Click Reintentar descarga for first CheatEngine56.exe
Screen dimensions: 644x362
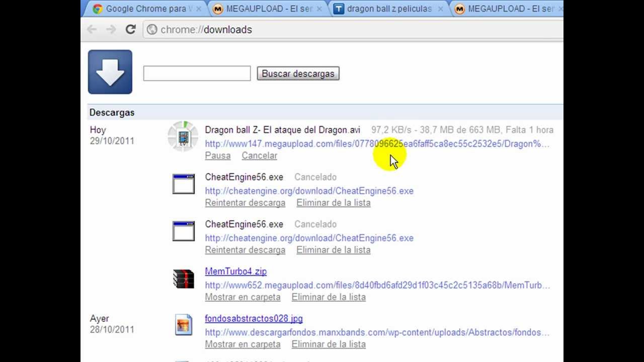click(245, 203)
